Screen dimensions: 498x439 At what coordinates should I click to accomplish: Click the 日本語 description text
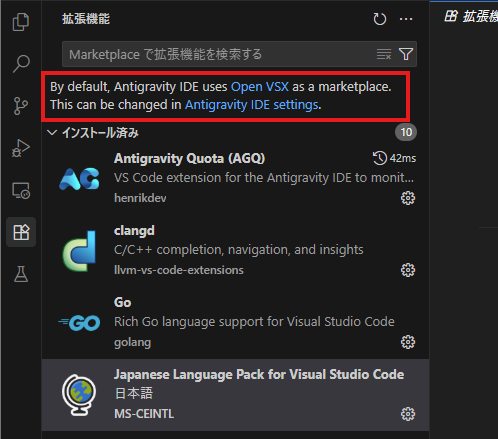[133, 393]
